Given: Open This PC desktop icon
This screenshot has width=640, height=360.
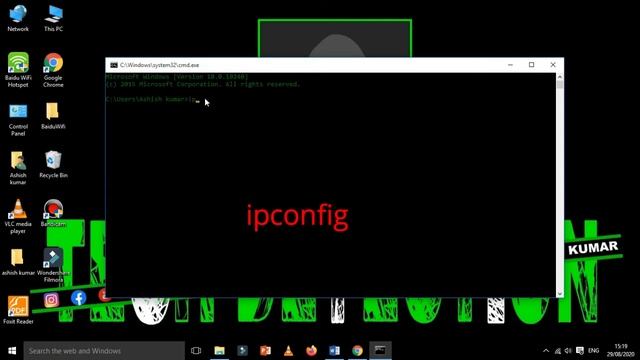Looking at the screenshot, I should pyautogui.click(x=53, y=18).
